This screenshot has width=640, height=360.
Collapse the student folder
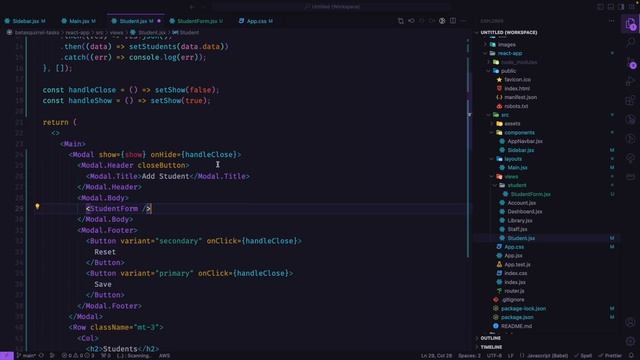pos(517,185)
